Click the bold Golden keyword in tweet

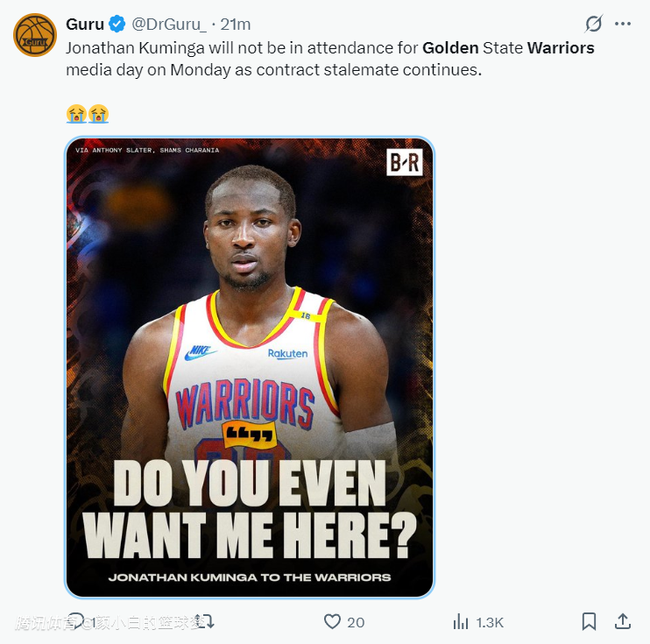[450, 47]
